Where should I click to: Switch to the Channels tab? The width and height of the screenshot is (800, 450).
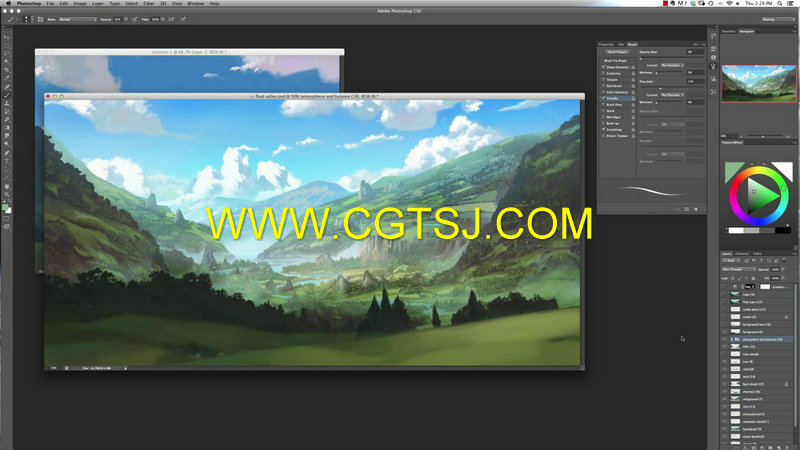point(742,254)
